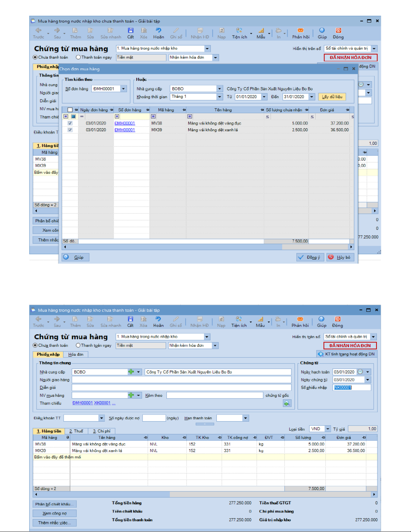Click help icon in Chọn đơn mua hàng dialog
Screen dimensions: 411x532
point(66,257)
